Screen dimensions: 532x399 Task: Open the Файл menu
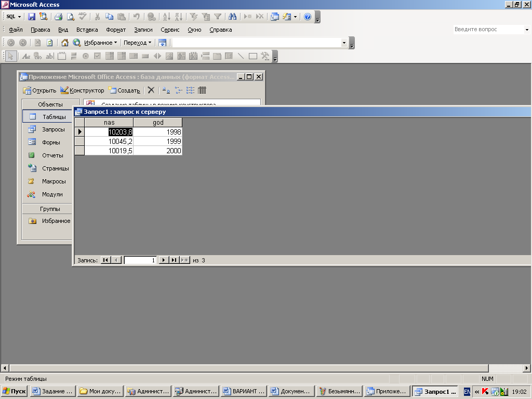point(16,30)
